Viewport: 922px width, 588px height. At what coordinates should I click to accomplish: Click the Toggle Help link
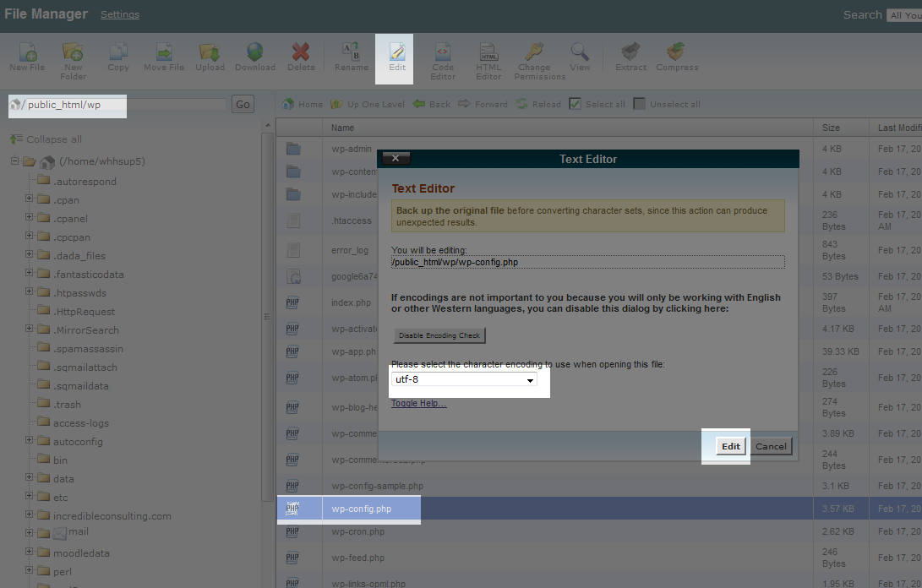pyautogui.click(x=418, y=403)
